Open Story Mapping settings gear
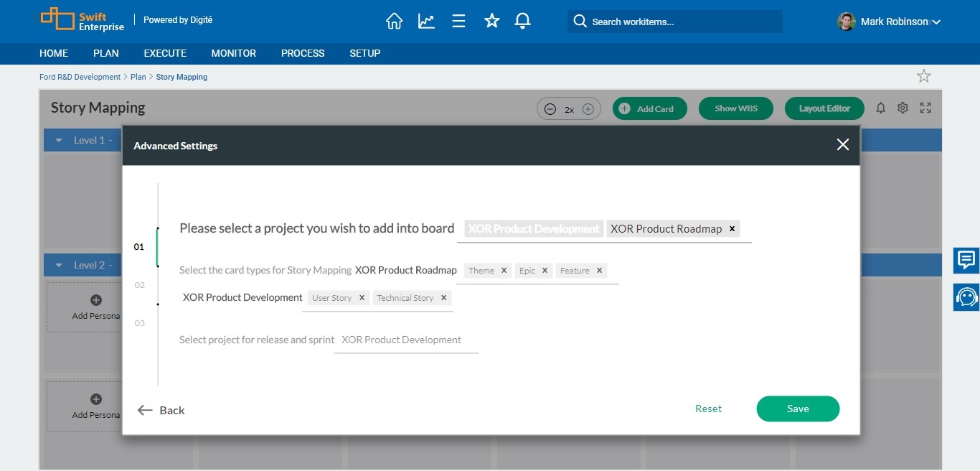The image size is (980, 471). tap(903, 108)
